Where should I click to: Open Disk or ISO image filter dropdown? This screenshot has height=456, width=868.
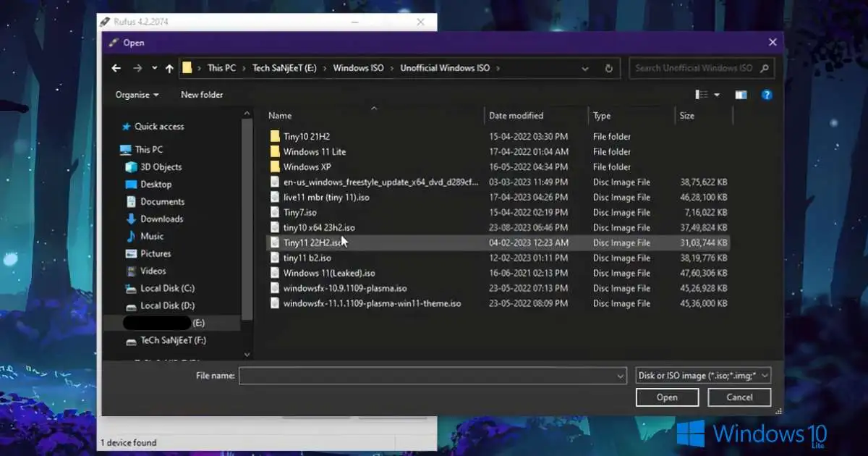point(703,376)
